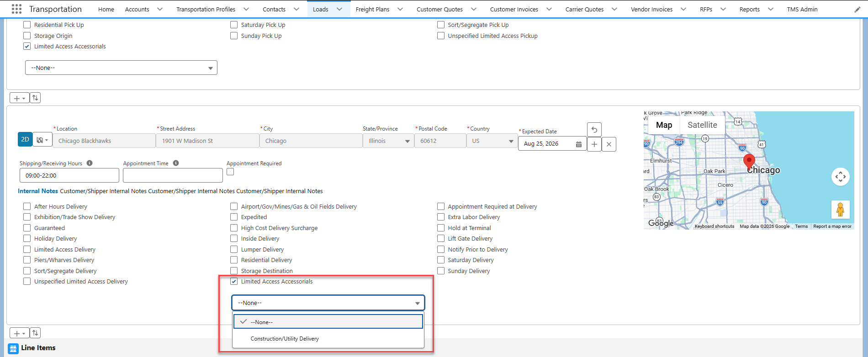The width and height of the screenshot is (868, 357).
Task: Choose Construction/Utility Delivery option
Action: tap(328, 339)
